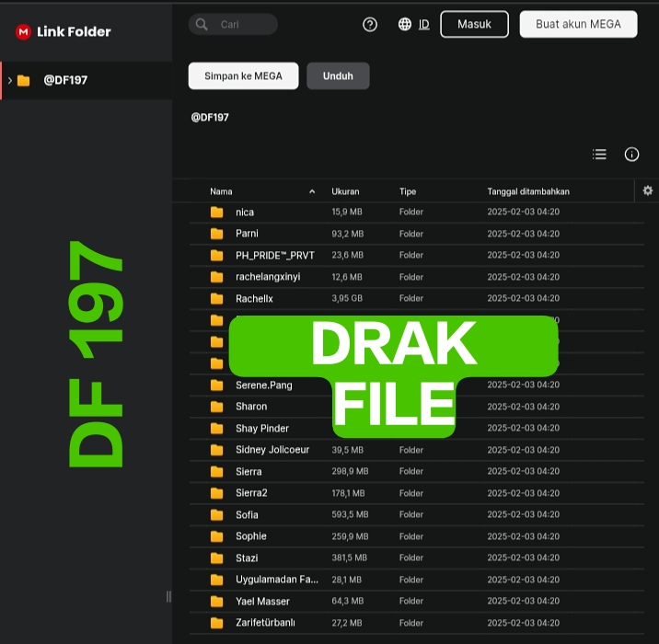Open the help question mark icon
Screen dimensions: 659x644
370,24
